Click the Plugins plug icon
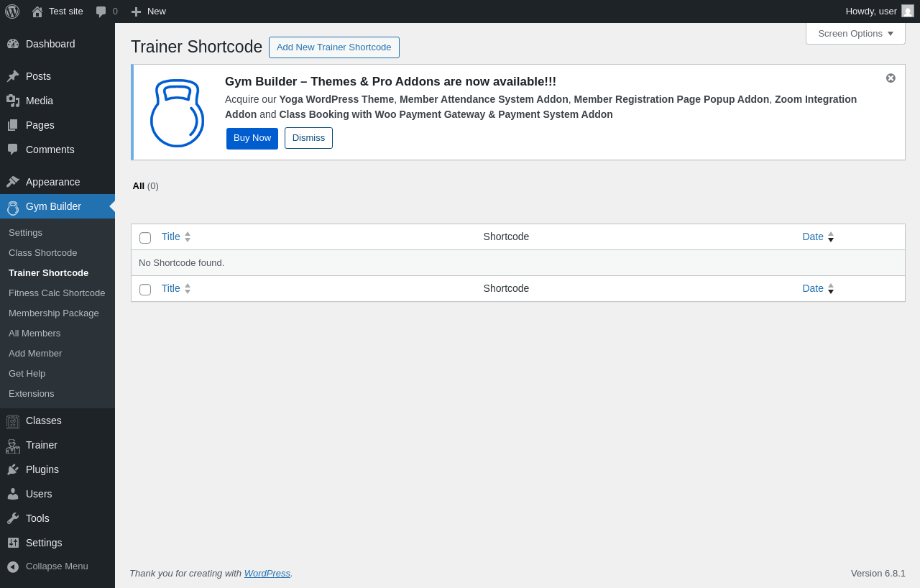The image size is (920, 588). click(x=13, y=469)
